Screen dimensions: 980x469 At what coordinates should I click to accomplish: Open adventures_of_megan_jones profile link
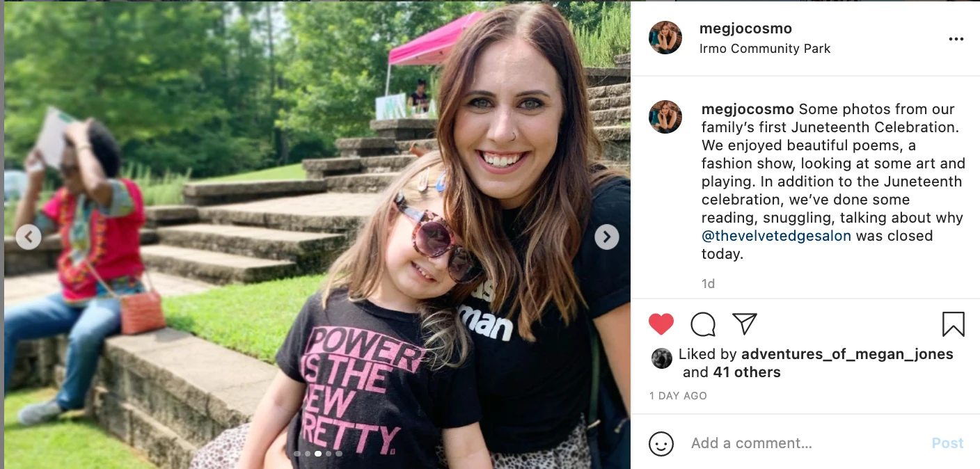(846, 354)
